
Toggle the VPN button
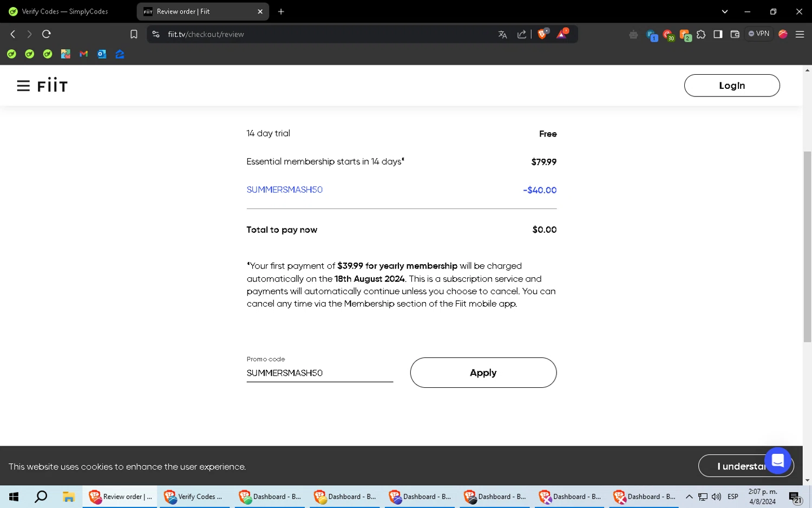click(x=759, y=34)
